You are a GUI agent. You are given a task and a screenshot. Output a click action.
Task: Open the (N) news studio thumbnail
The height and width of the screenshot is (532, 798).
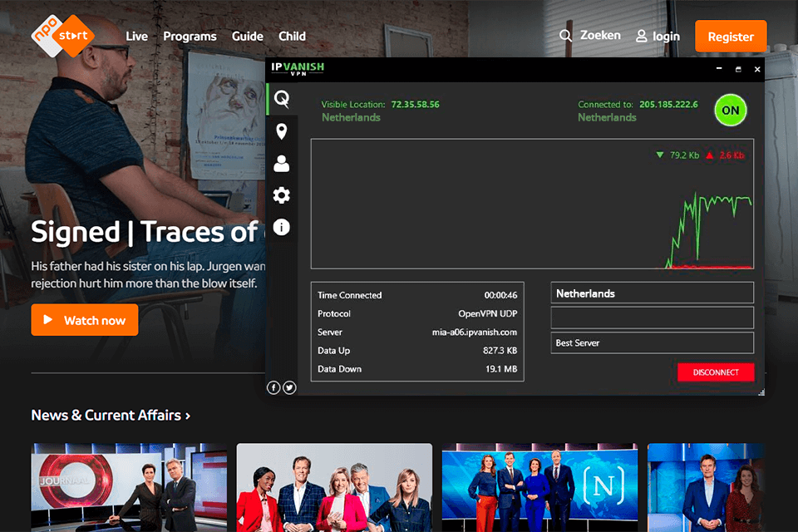pos(539,487)
